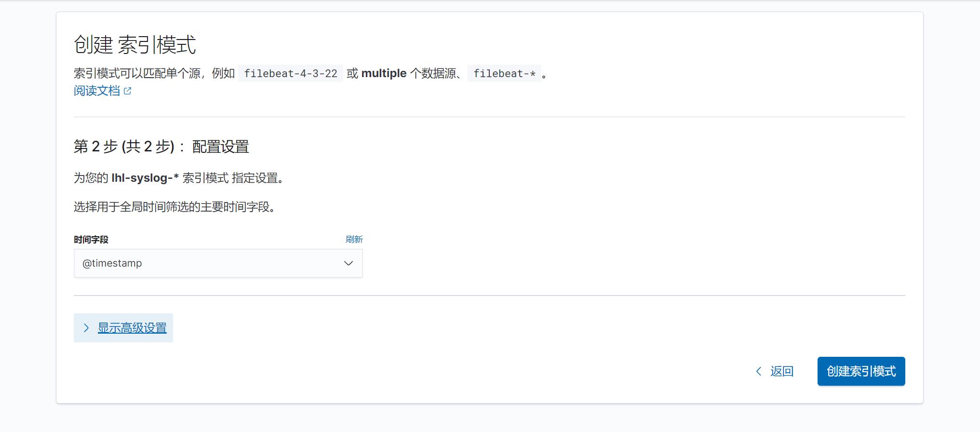Click the external link icon beside 阅读文档
This screenshot has width=980, height=432.
[127, 91]
